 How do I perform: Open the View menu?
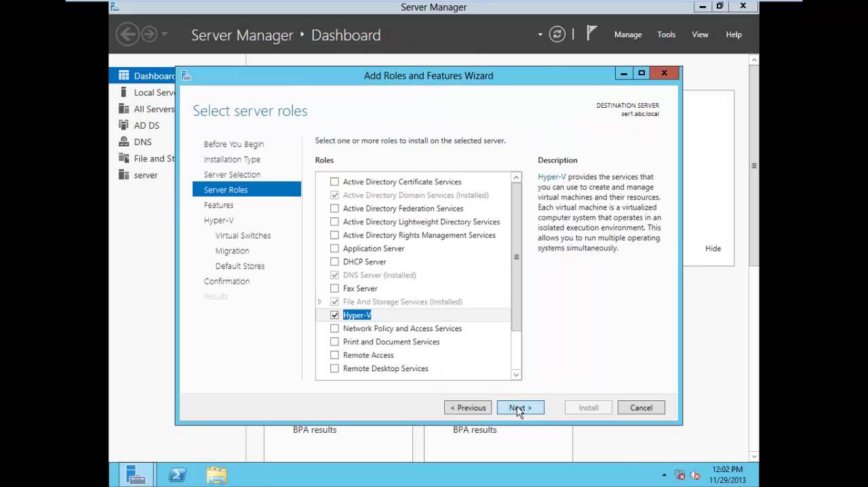(700, 35)
